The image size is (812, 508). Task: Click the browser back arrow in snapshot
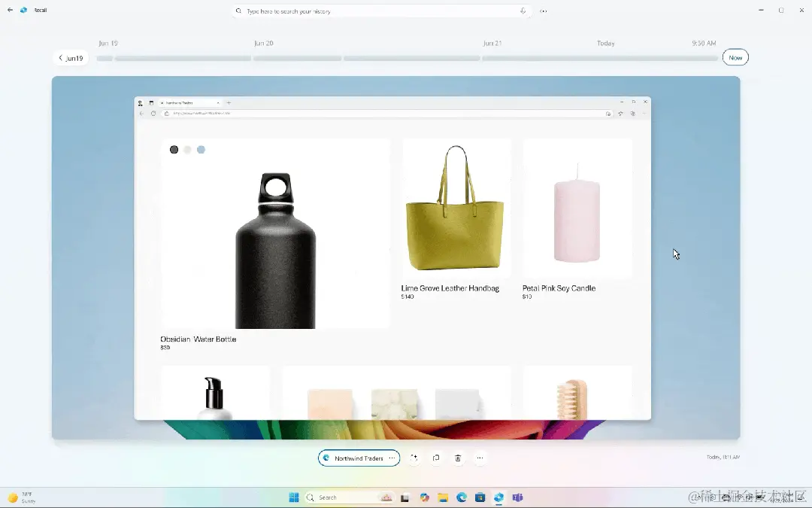(141, 114)
